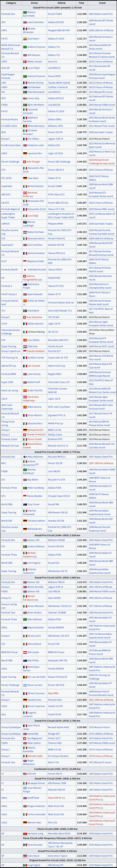Image resolution: width=117 pixels, height=868 pixels.
Task: Open the Williams FW15C vehicle link
Action: (57, 582)
